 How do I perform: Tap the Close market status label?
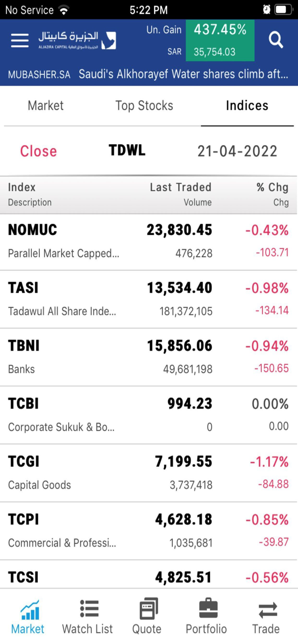click(38, 151)
